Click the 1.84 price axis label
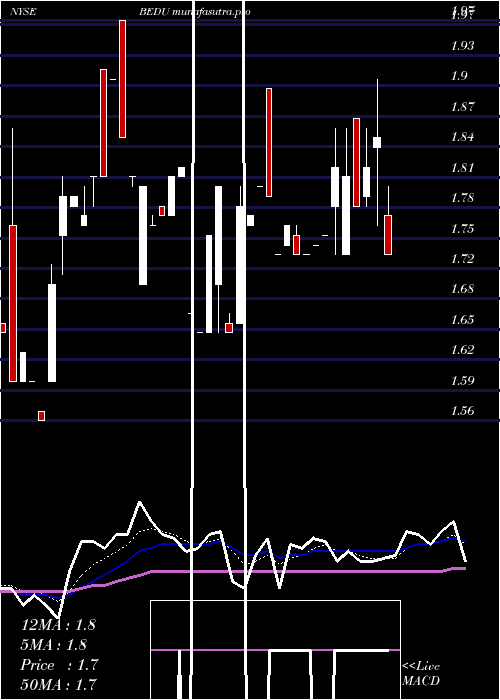500x700 pixels. coord(463,137)
